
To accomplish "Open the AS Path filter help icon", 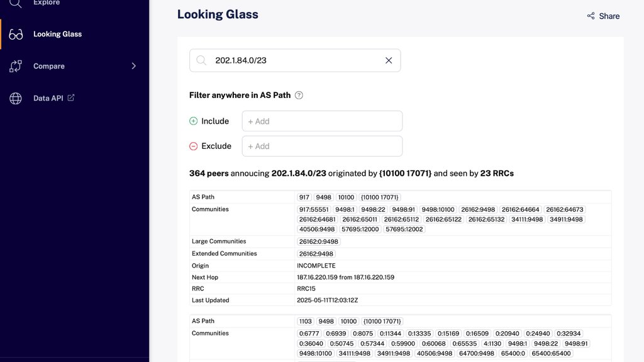I will [297, 95].
